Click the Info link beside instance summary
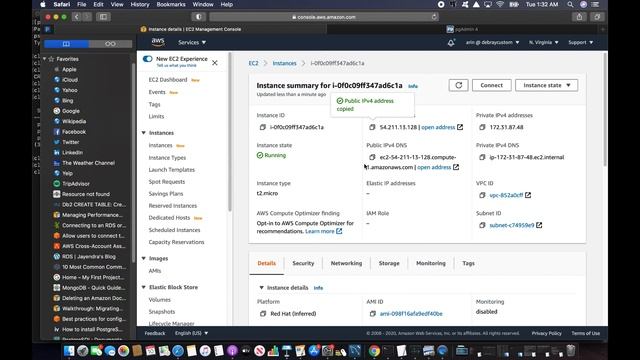Screen dimensions: 640x360 [413, 86]
